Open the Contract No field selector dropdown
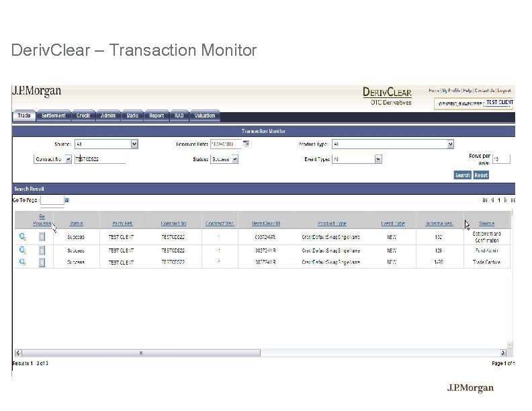The image size is (532, 411). [69, 159]
